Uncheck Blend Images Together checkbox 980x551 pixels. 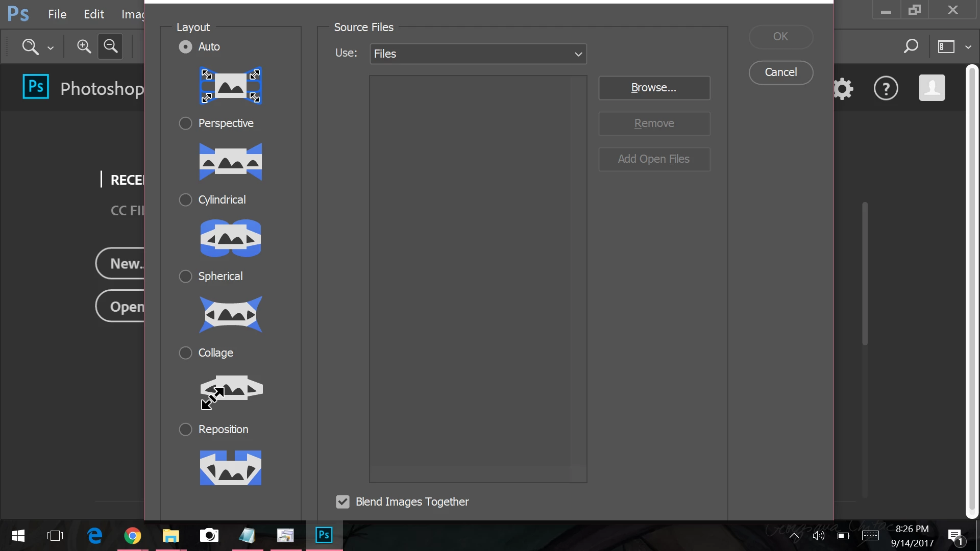(x=342, y=502)
